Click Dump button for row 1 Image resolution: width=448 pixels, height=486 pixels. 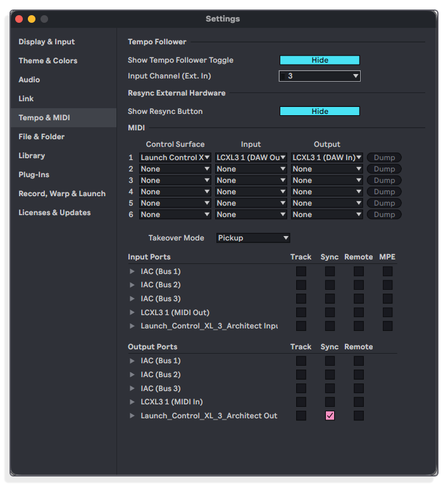pyautogui.click(x=384, y=158)
